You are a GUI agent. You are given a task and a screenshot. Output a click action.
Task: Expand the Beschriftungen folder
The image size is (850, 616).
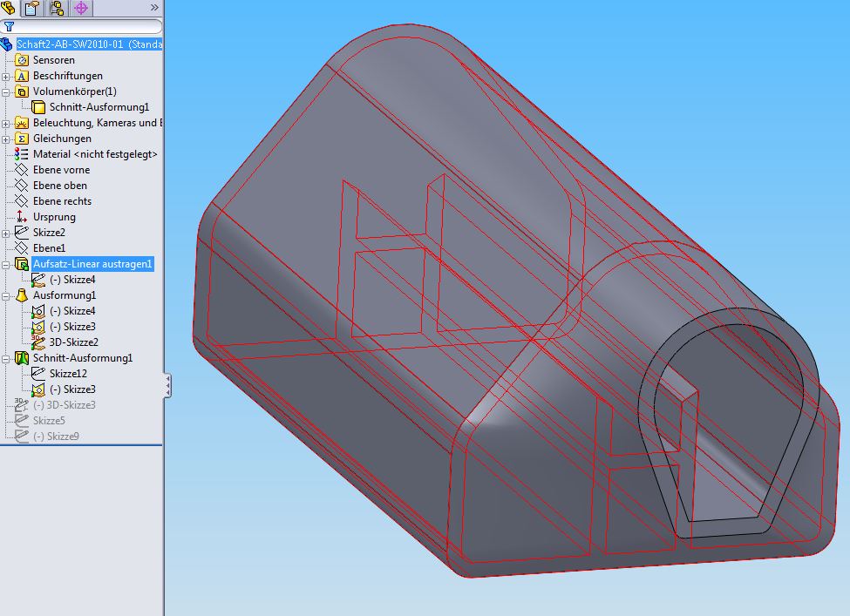(x=6, y=76)
